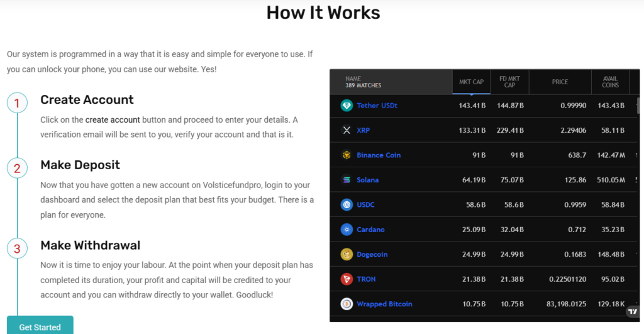The image size is (644, 334).
Task: Click the Wrapped Bitcoin coin icon
Action: click(347, 304)
